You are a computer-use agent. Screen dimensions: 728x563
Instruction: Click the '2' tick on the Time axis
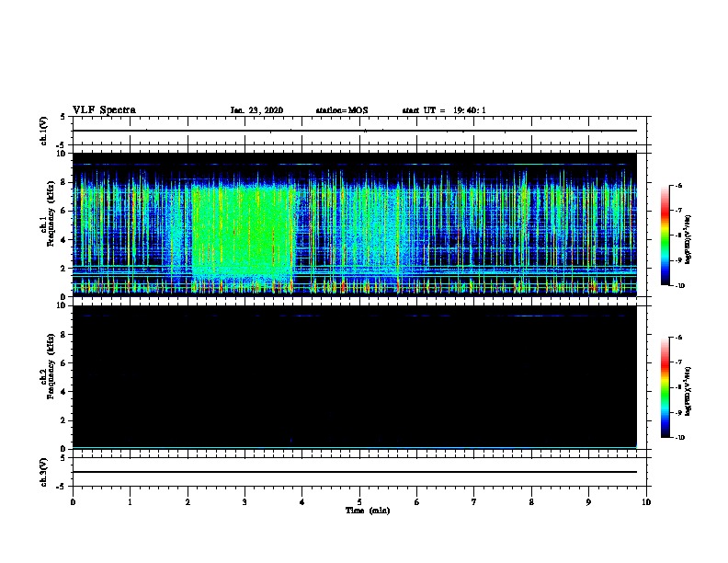pos(188,502)
